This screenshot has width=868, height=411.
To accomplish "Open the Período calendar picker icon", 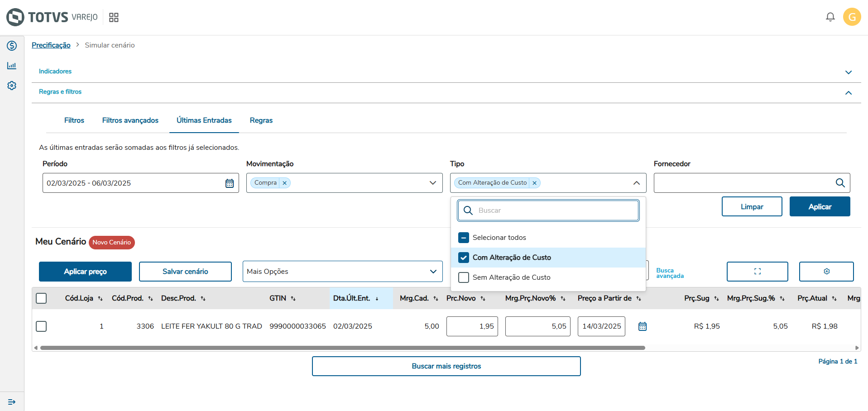I will [x=230, y=183].
